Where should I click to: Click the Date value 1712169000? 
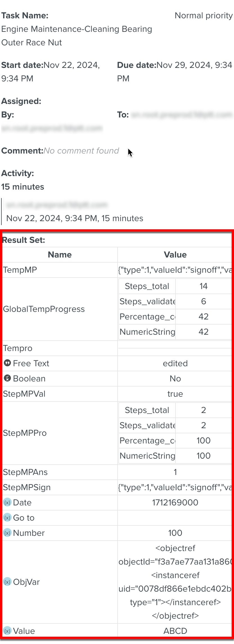[175, 503]
